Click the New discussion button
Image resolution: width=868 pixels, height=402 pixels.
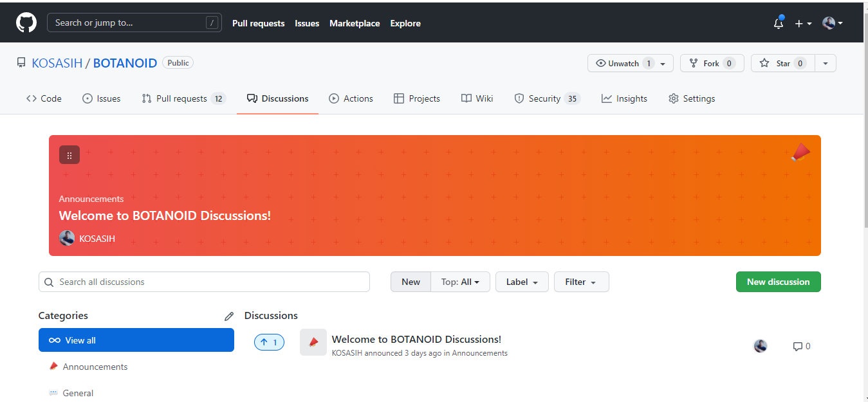click(x=778, y=282)
